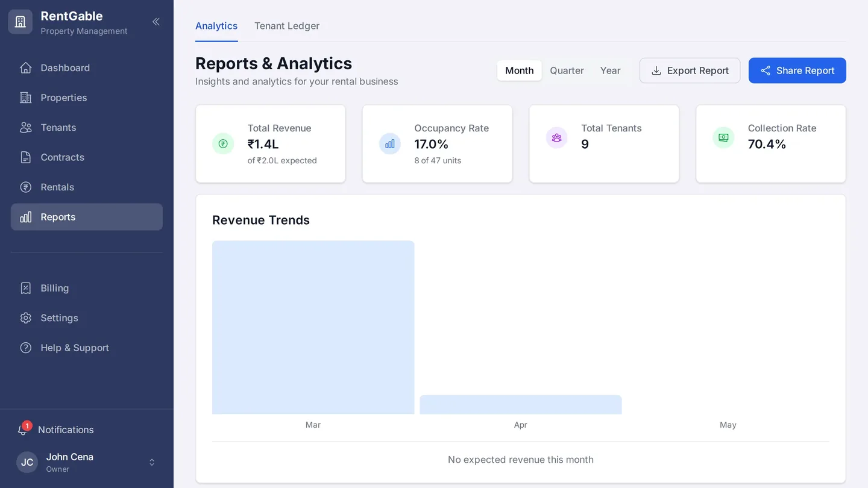
Task: Click the 17.0% occupancy value
Action: tap(432, 144)
